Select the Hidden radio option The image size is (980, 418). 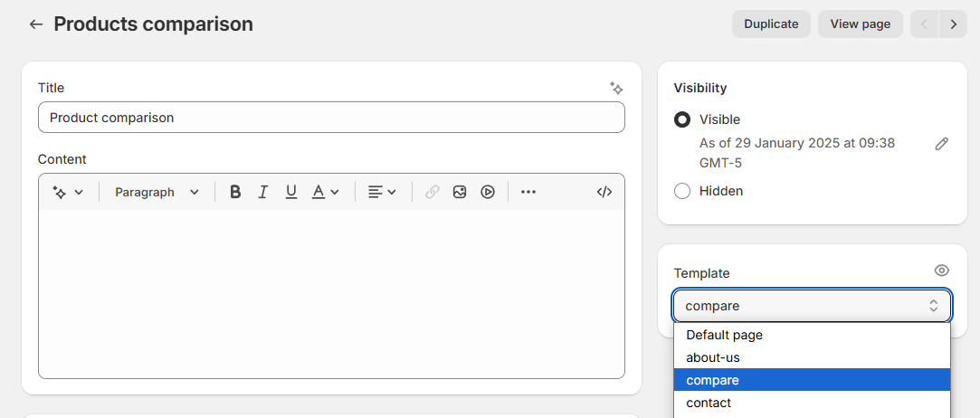tap(682, 191)
